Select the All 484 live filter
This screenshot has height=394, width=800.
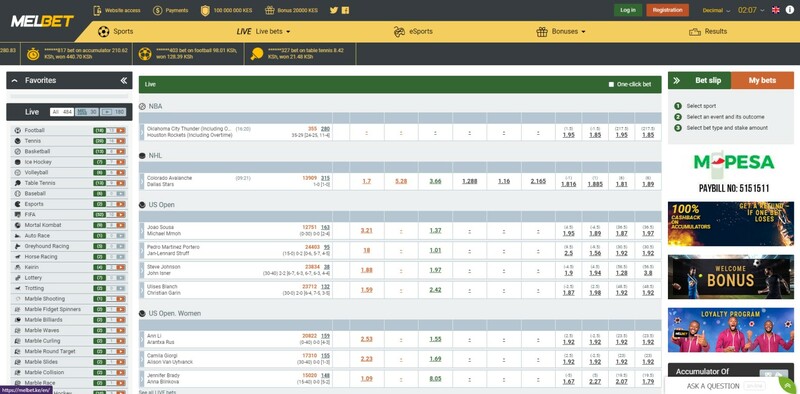[62, 112]
